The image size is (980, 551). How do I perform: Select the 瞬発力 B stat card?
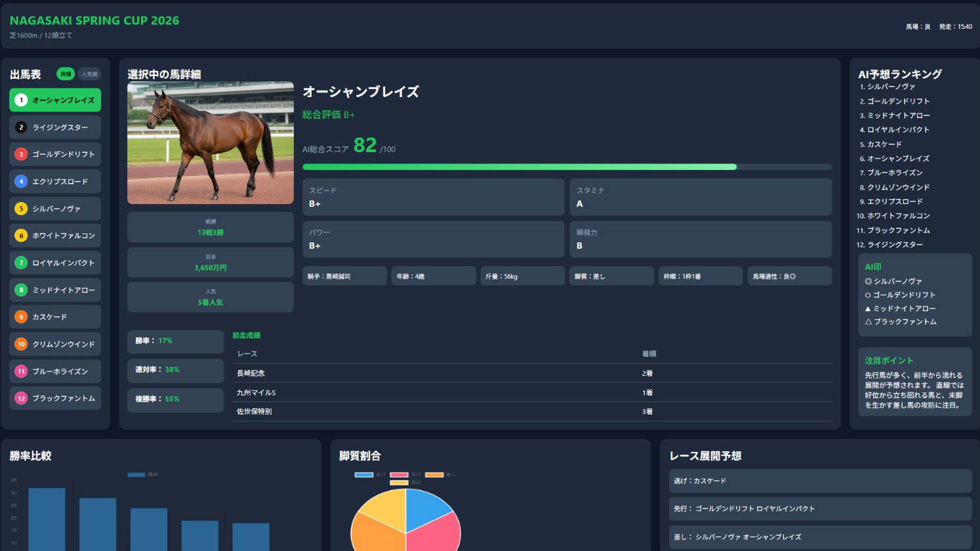tap(701, 239)
